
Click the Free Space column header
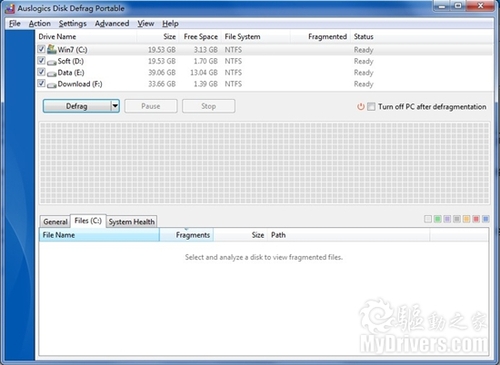pos(201,37)
